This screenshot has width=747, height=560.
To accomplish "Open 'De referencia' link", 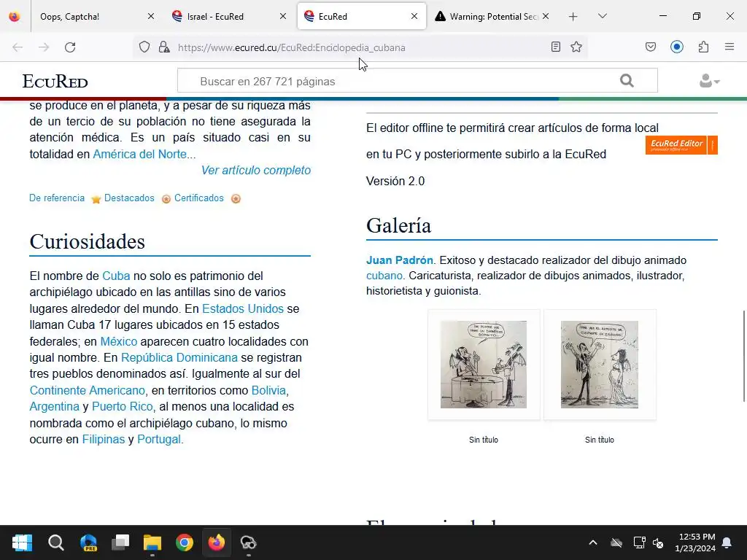I will pyautogui.click(x=57, y=198).
